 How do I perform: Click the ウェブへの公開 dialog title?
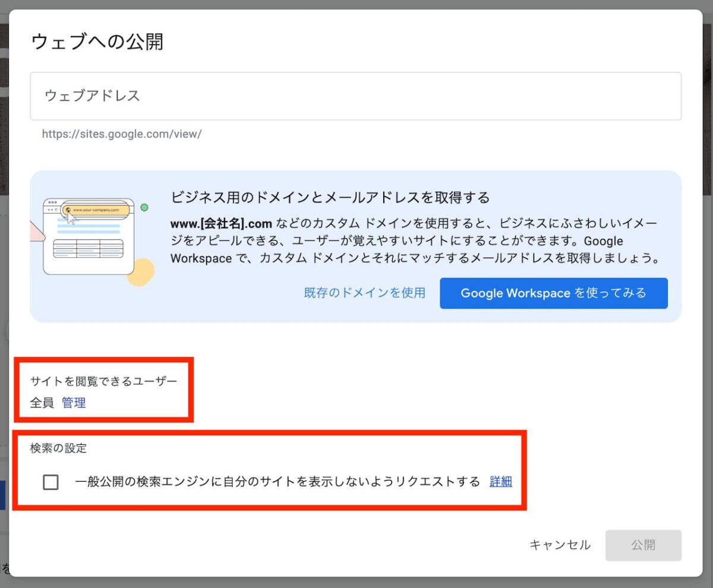coord(97,42)
